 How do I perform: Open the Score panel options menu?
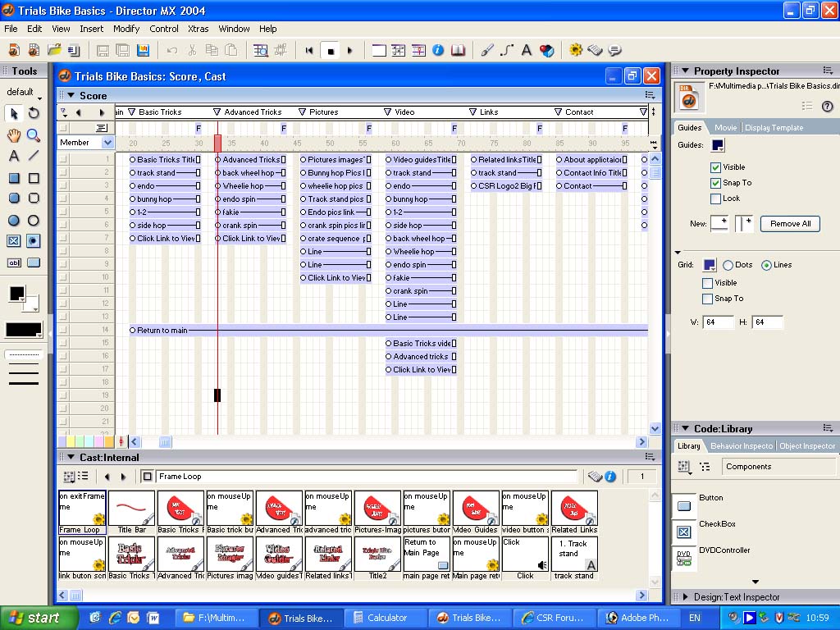650,95
